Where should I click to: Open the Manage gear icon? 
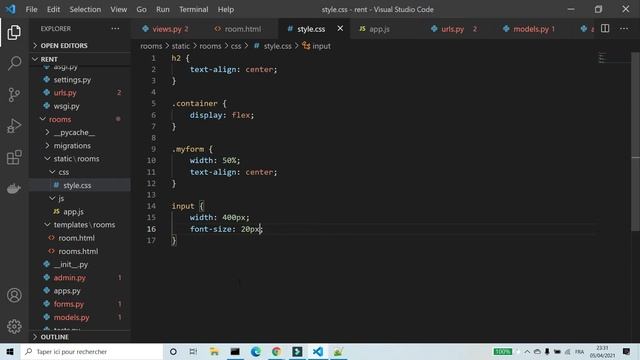coord(14,326)
